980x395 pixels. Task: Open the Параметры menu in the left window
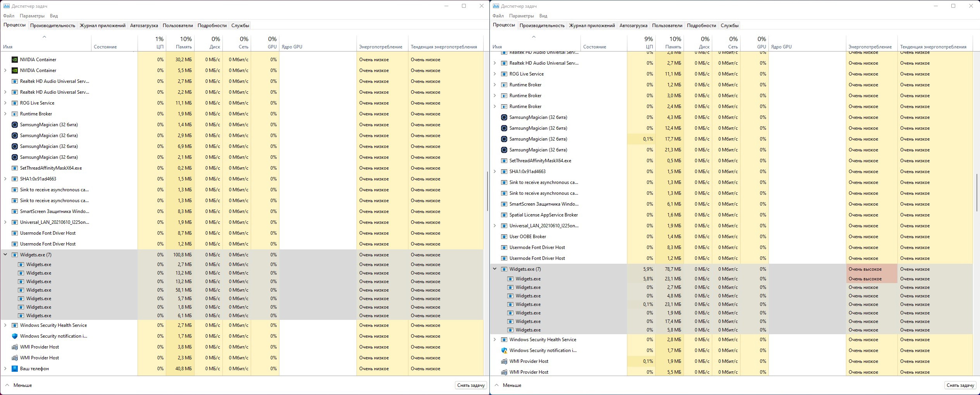click(x=32, y=16)
